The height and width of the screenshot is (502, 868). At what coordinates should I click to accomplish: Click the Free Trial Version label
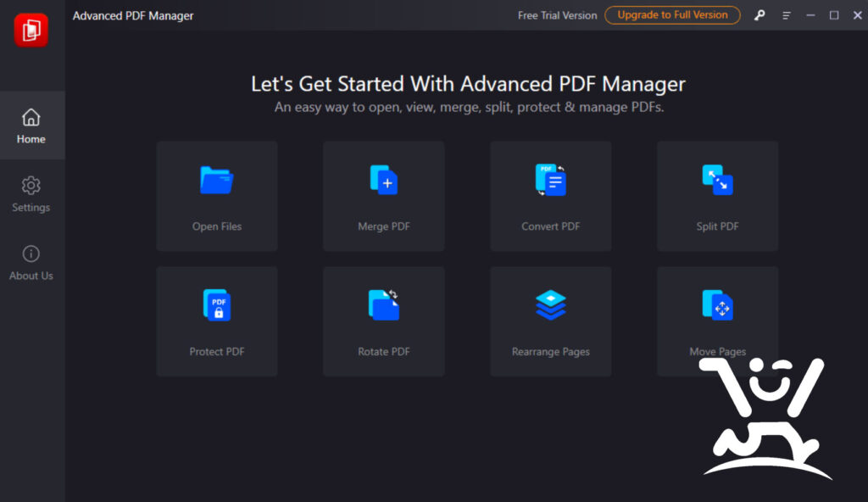558,15
